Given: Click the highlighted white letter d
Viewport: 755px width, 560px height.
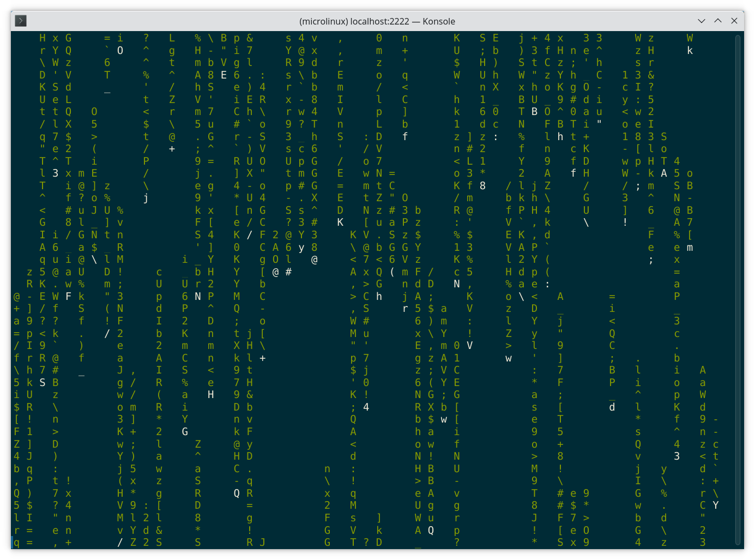Looking at the screenshot, I should (x=612, y=407).
